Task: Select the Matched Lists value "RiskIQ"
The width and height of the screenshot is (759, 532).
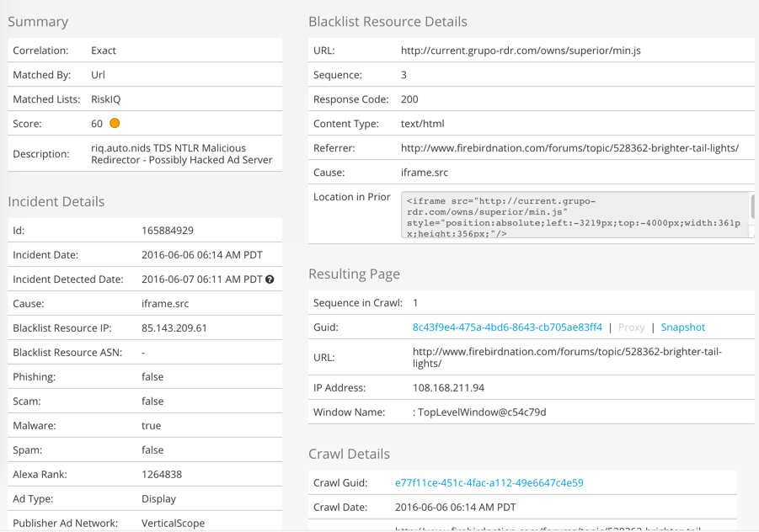Action: point(105,99)
